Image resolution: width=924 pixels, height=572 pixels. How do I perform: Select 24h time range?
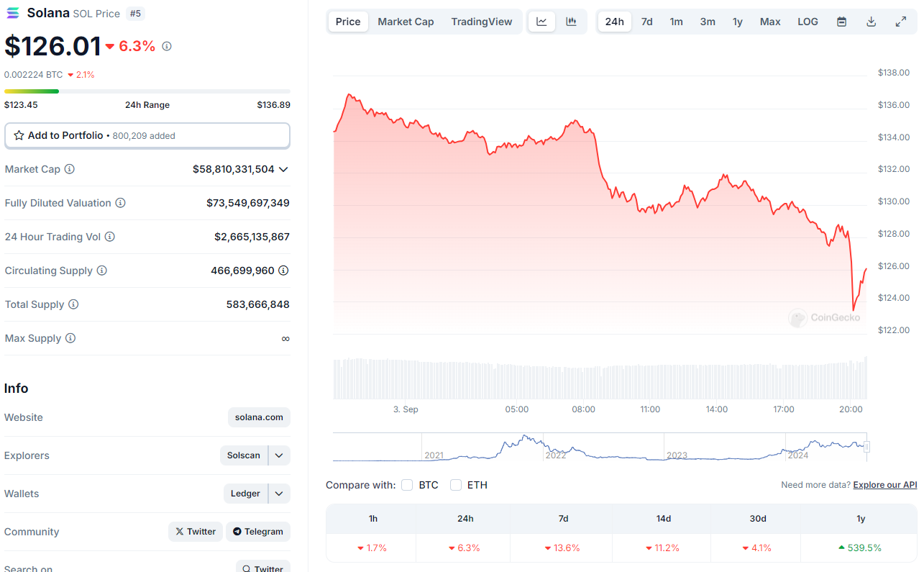click(615, 22)
